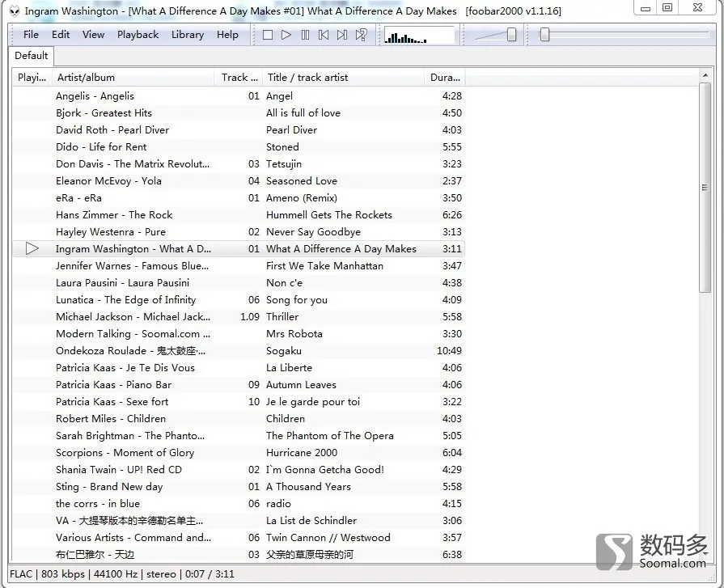
Task: Click the FLAC codec status bar entry
Action: [21, 574]
